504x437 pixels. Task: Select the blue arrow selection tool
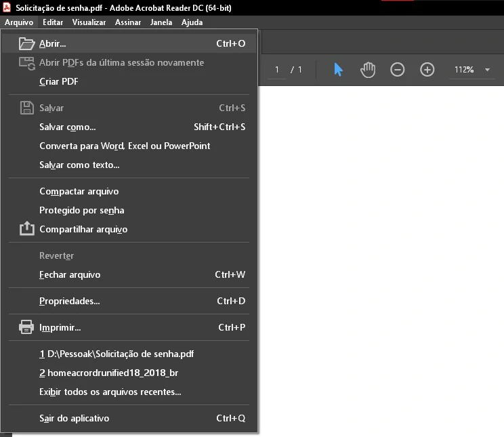[338, 70]
